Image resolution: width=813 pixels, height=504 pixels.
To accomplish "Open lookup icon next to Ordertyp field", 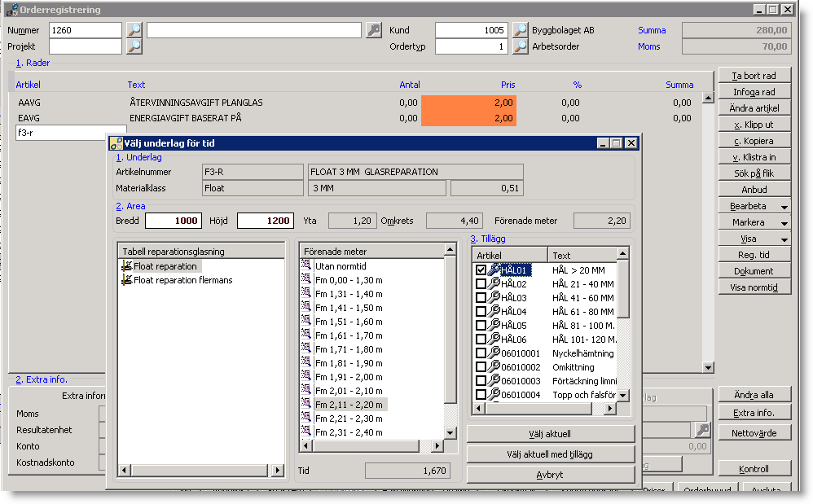I will (520, 46).
